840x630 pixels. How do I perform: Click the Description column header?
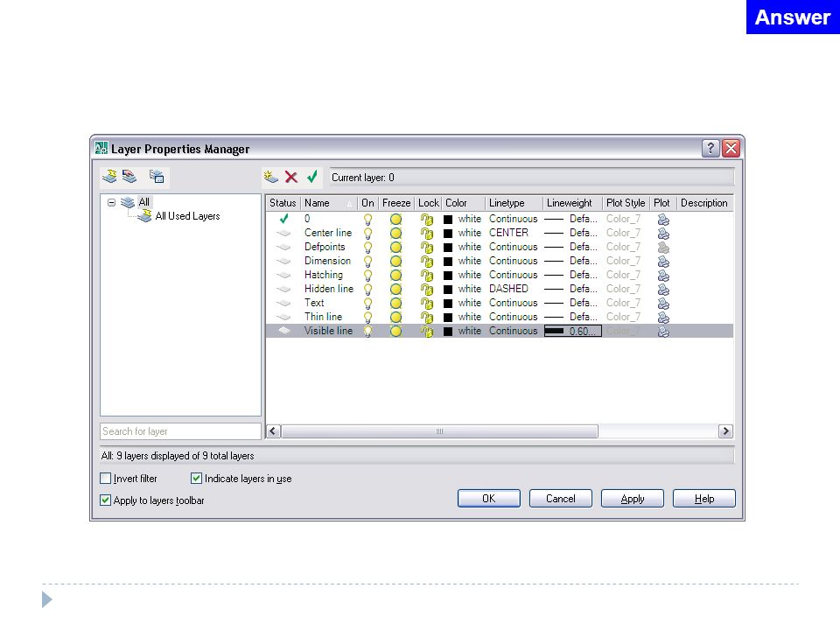(x=704, y=203)
